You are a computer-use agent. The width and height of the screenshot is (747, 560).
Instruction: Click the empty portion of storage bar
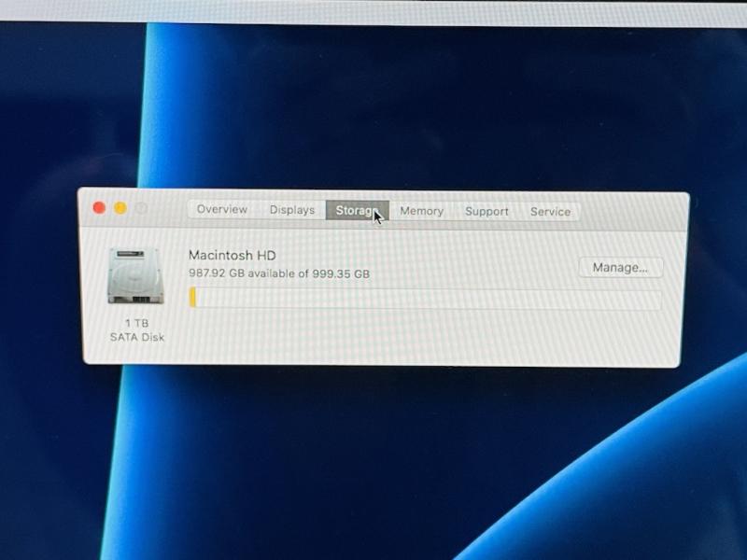tap(429, 300)
